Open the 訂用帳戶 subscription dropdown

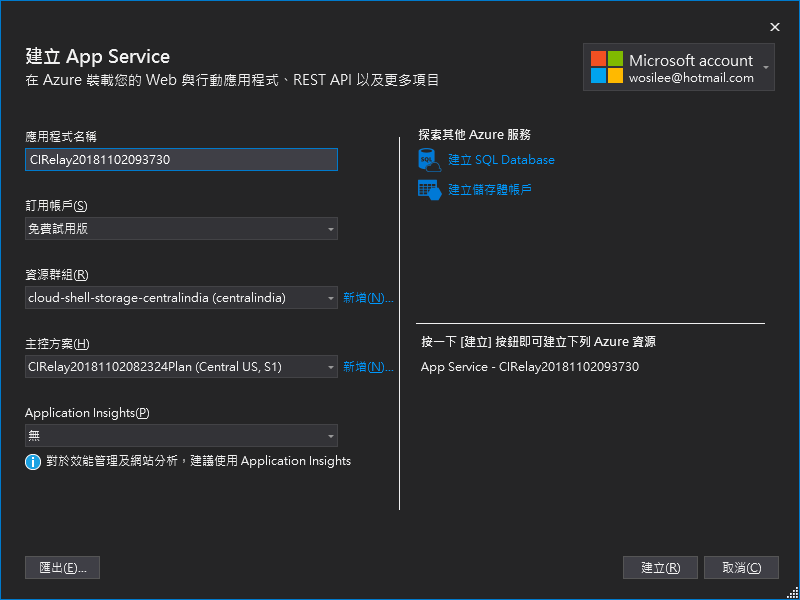coord(181,229)
